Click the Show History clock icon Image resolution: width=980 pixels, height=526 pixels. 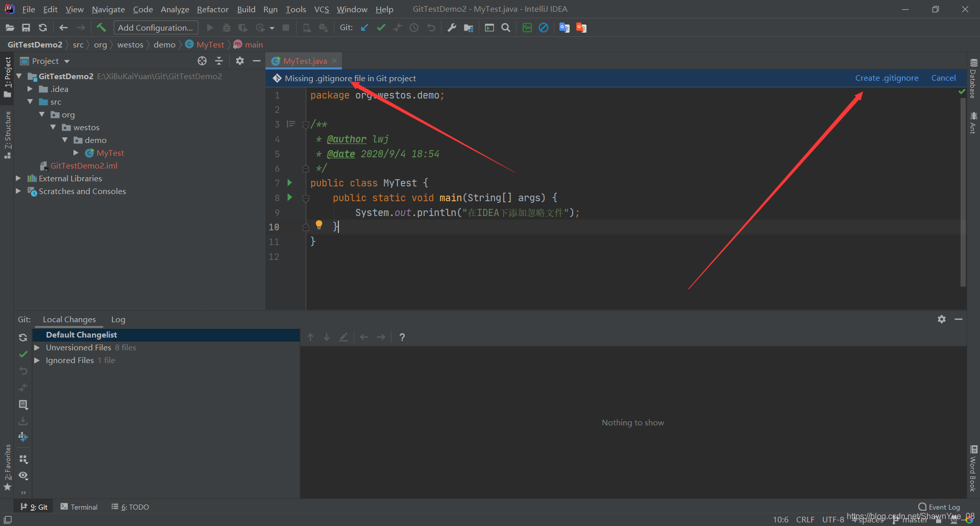click(x=414, y=28)
